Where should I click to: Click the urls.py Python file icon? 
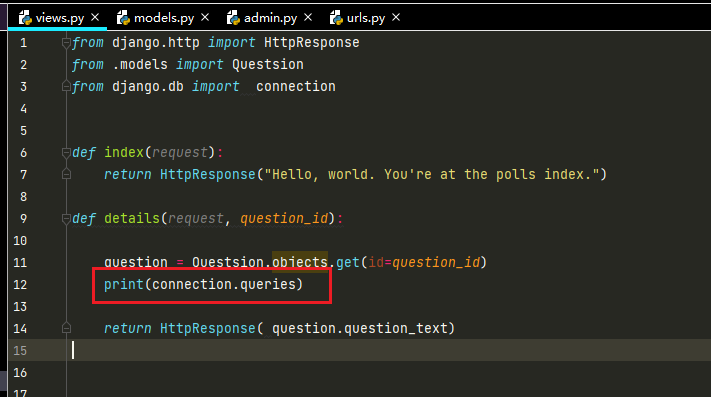[336, 18]
